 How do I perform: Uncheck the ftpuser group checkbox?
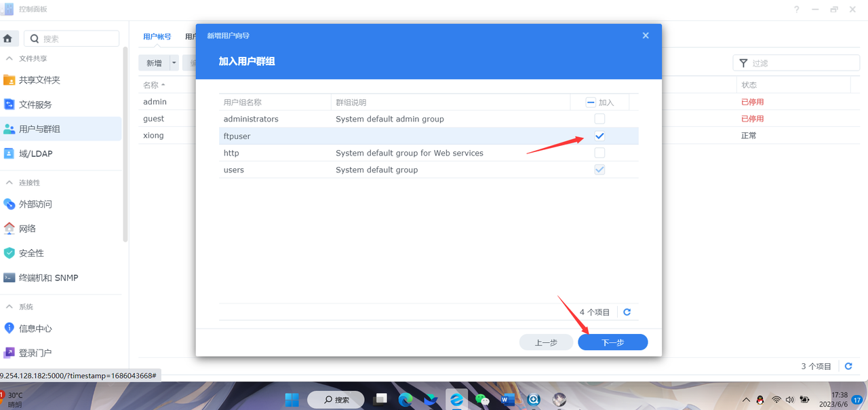pyautogui.click(x=599, y=136)
